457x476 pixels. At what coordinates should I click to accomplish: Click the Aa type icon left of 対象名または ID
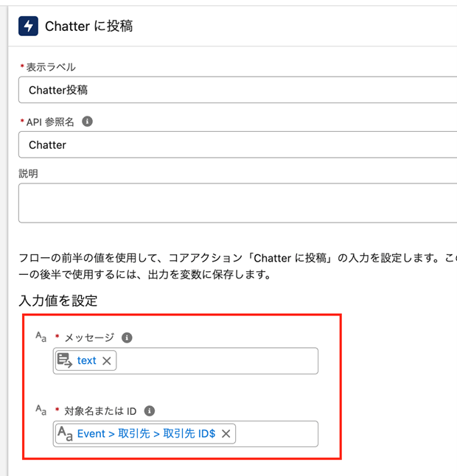click(x=41, y=410)
